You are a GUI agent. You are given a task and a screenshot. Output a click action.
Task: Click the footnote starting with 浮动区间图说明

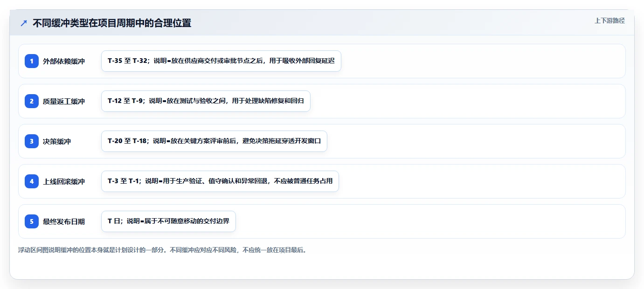tap(162, 250)
